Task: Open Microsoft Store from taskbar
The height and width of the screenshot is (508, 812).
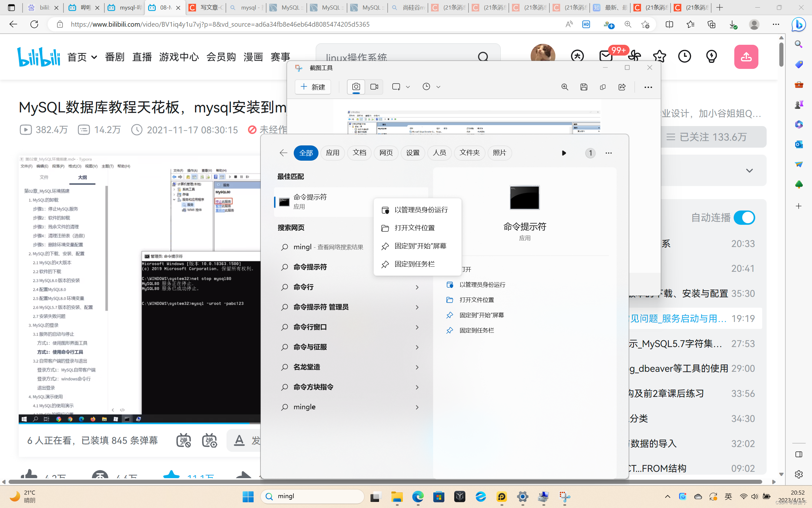Action: tap(439, 497)
